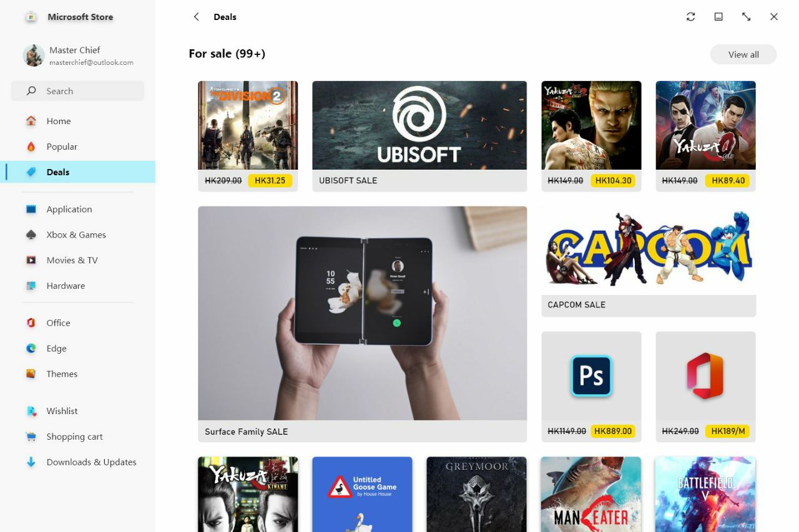Click the back arrow next to Deals
This screenshot has height=532, width=799.
coord(196,17)
